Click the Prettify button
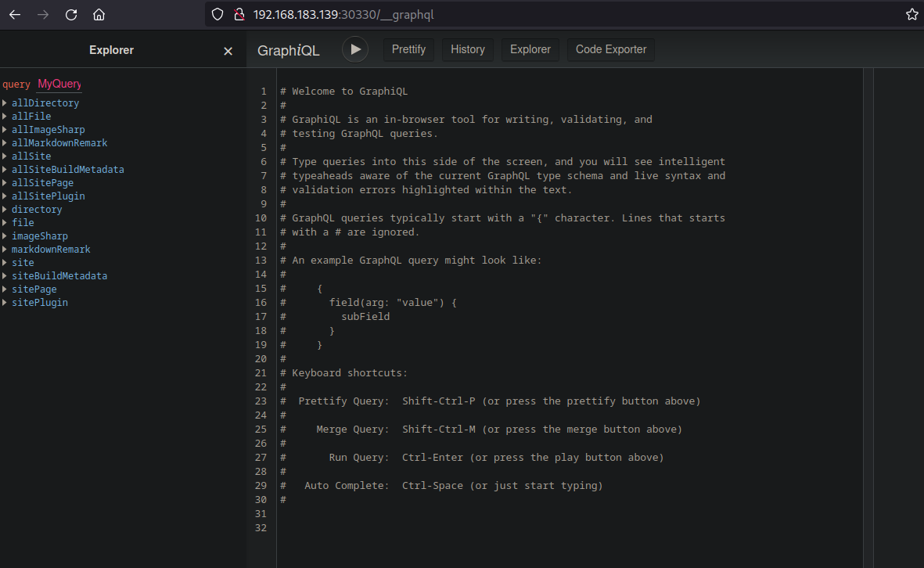 [408, 49]
